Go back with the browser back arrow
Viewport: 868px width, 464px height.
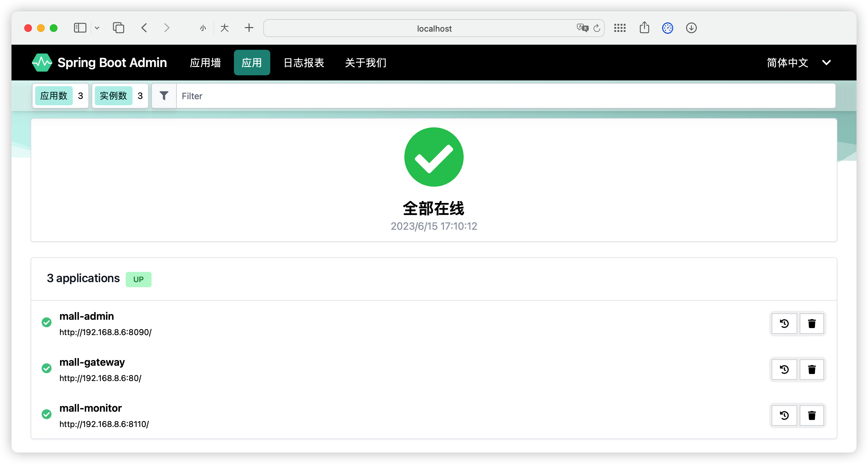pyautogui.click(x=144, y=28)
